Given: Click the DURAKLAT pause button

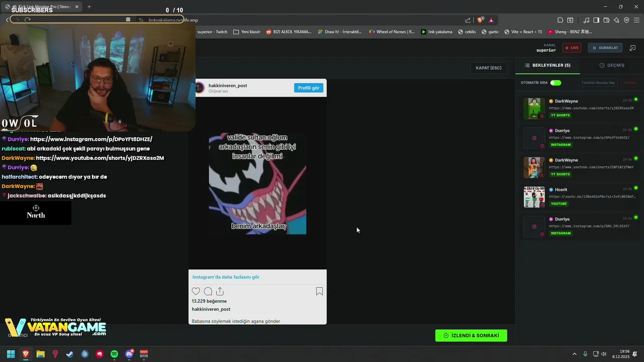Looking at the screenshot, I should (605, 48).
